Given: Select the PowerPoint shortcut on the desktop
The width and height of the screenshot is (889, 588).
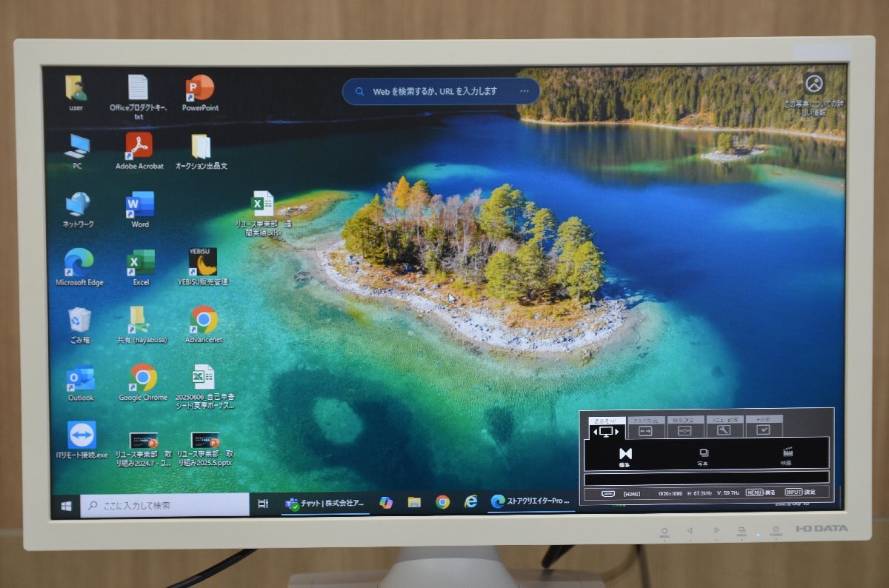Looking at the screenshot, I should pyautogui.click(x=200, y=93).
